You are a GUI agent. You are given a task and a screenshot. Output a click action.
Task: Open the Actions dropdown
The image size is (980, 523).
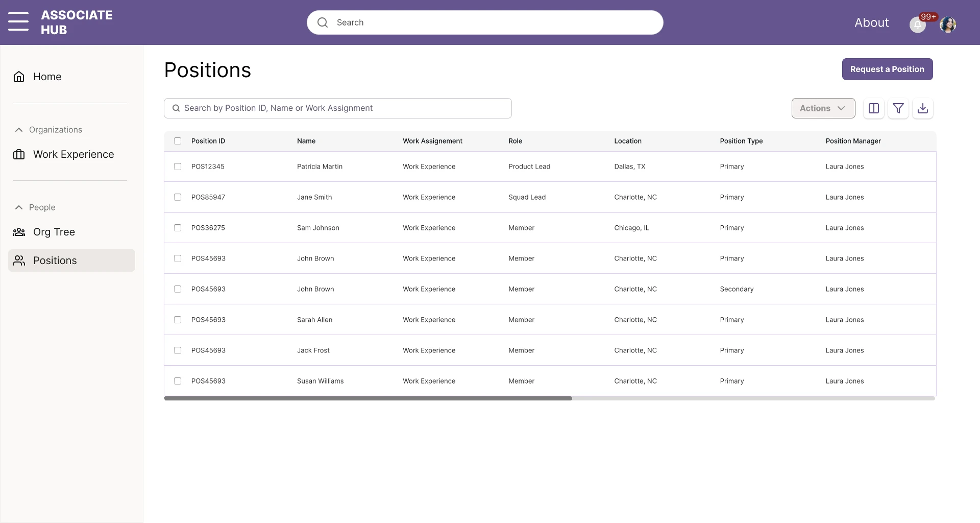point(823,108)
